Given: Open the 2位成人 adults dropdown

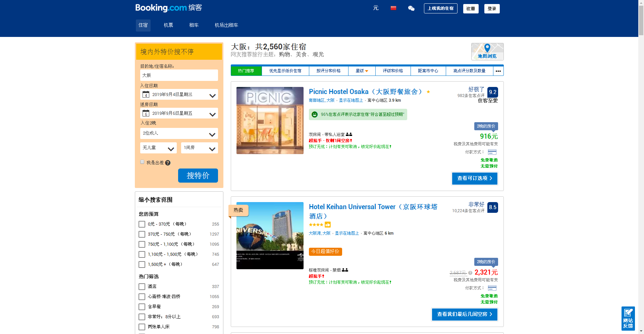Looking at the screenshot, I should pyautogui.click(x=179, y=133).
